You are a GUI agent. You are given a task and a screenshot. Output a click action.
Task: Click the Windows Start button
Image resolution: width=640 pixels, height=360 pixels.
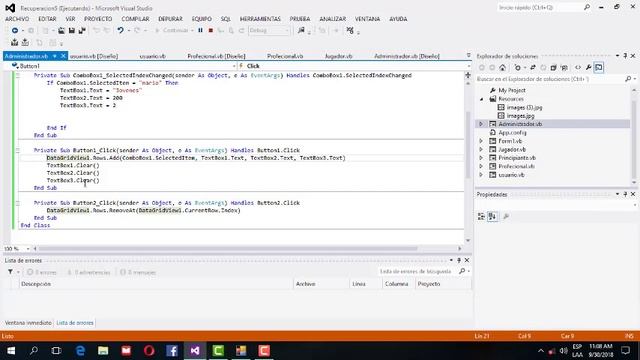pyautogui.click(x=11, y=351)
